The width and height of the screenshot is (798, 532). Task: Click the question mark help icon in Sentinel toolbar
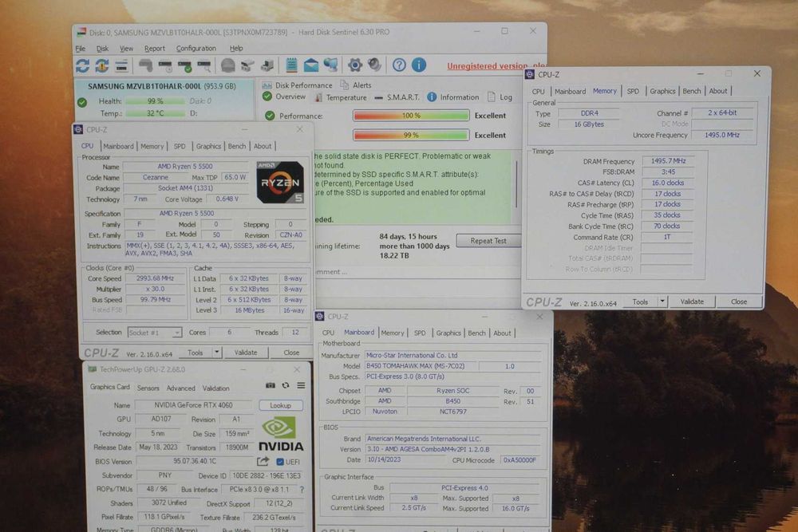[400, 65]
